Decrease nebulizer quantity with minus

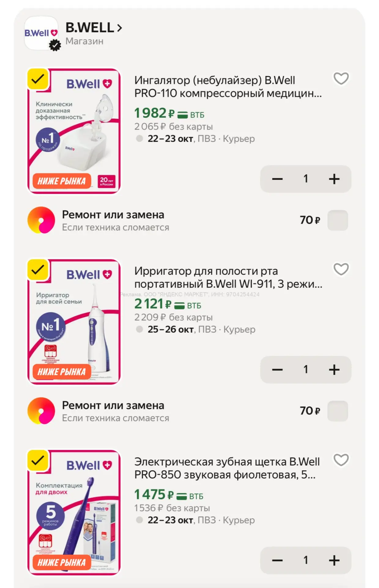[x=277, y=179]
